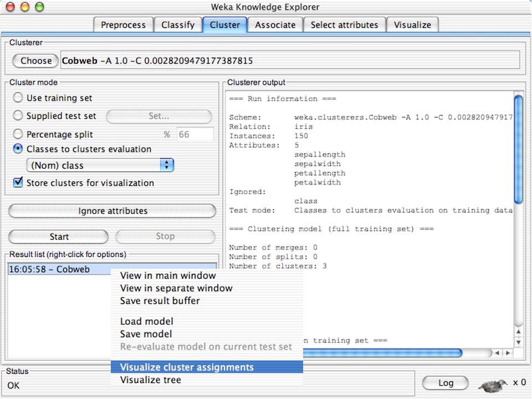
Task: Click the scroll left arrow in output
Action: 497,353
